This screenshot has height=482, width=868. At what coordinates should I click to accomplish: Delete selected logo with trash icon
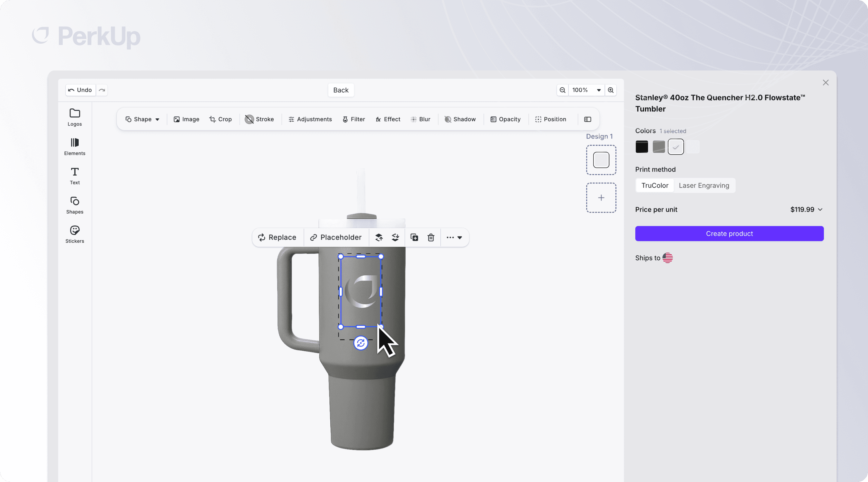pos(431,237)
